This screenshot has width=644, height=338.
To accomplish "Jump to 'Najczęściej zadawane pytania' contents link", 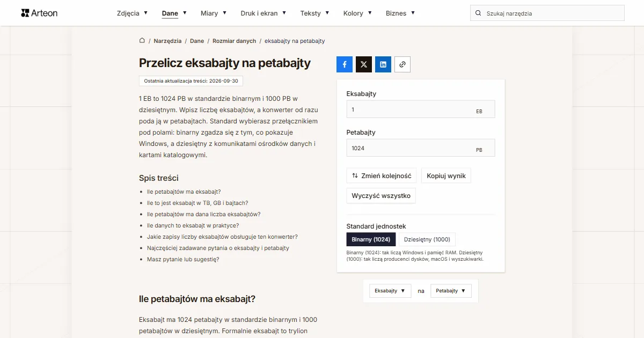I will (x=218, y=248).
